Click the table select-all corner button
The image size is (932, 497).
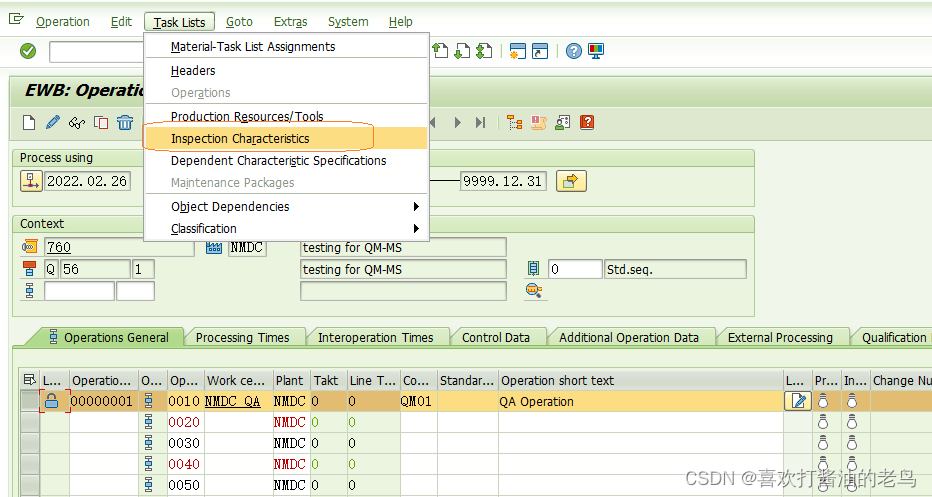coord(29,380)
